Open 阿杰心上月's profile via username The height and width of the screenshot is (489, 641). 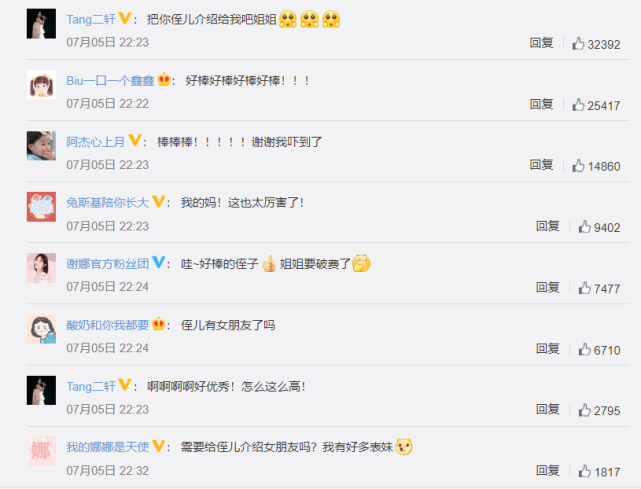coord(96,142)
